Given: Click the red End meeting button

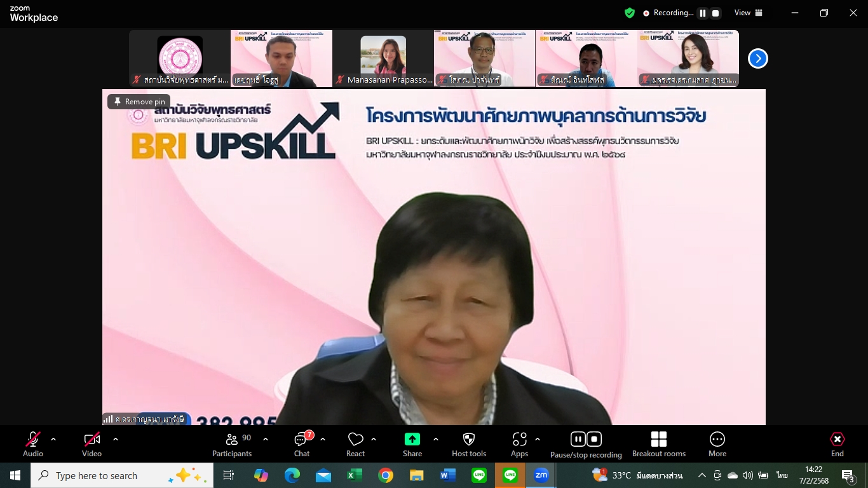Looking at the screenshot, I should [837, 444].
